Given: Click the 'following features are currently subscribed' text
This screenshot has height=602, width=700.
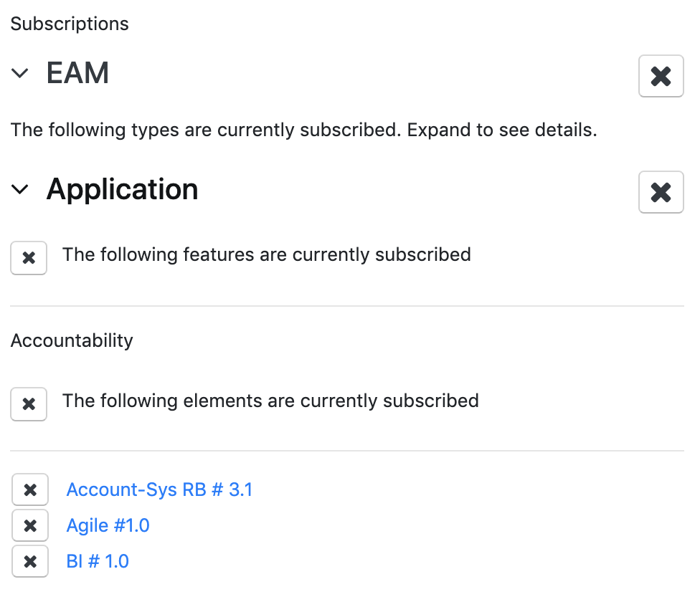Looking at the screenshot, I should pyautogui.click(x=267, y=254).
